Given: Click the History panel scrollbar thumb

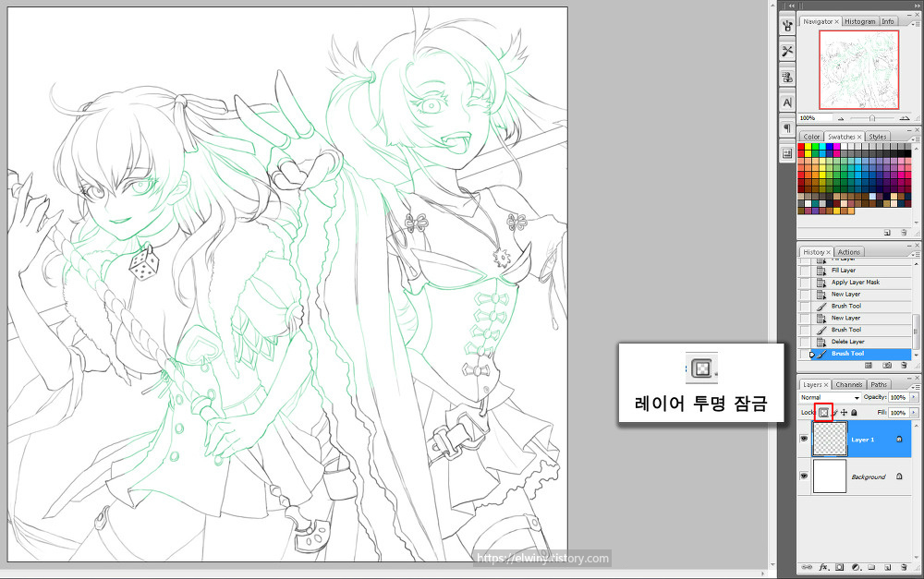Looking at the screenshot, I should [915, 331].
